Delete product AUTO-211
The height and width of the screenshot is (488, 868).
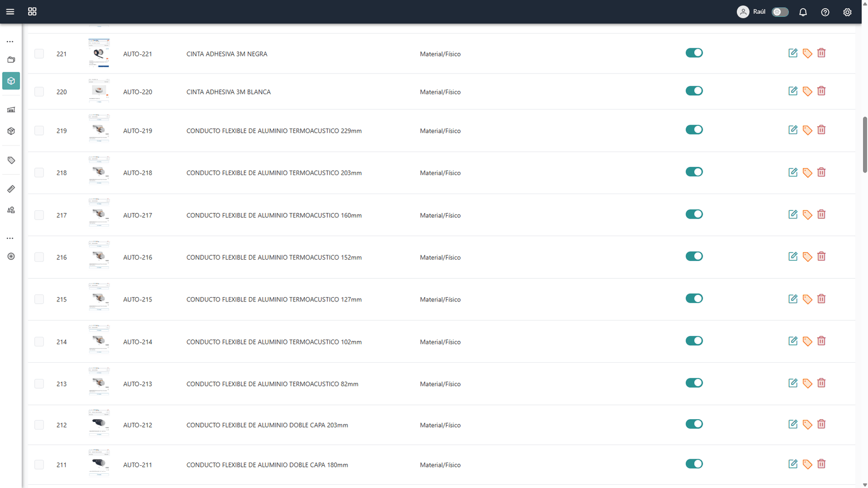(821, 464)
